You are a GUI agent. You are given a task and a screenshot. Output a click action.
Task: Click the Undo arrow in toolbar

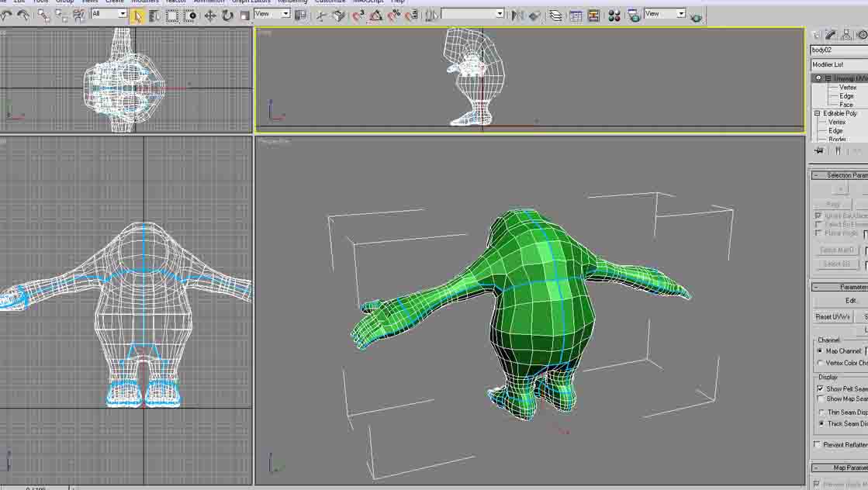6,16
